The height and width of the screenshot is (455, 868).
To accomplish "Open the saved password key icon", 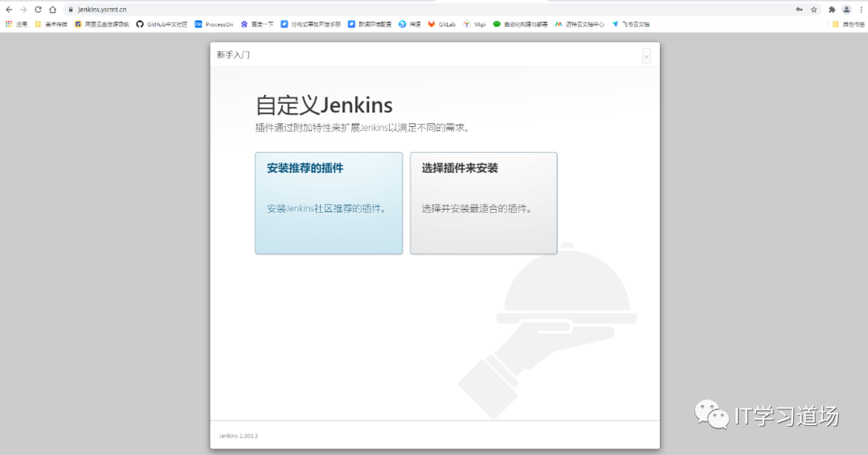I will (x=800, y=10).
